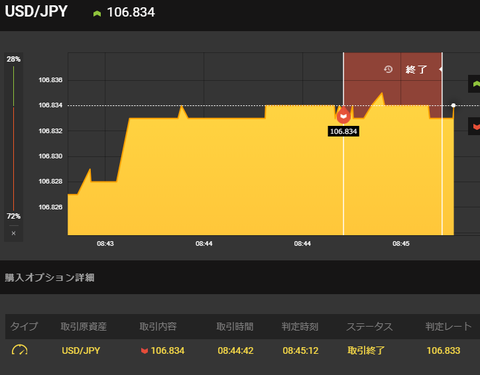480x375 pixels.
Task: Click the ステータス column header
Action: pos(369,326)
